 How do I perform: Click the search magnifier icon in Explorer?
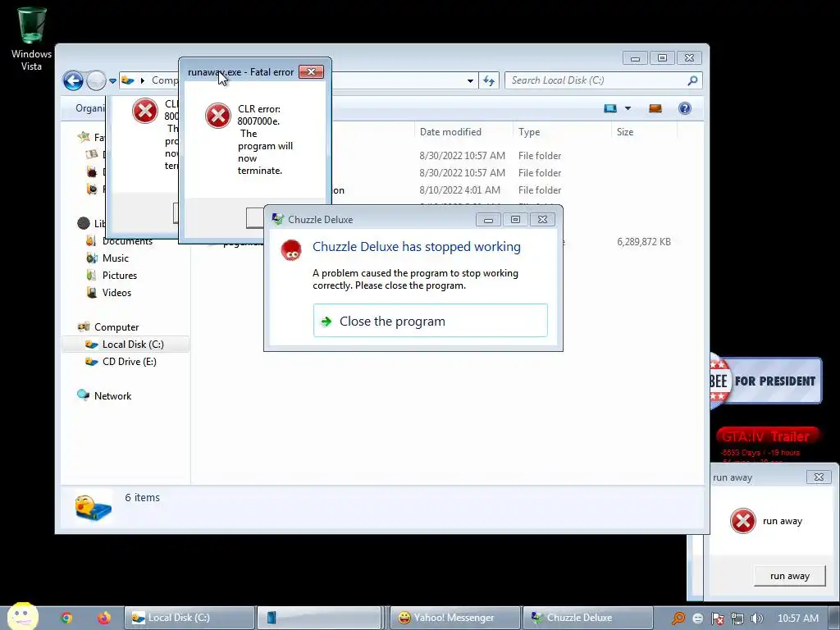click(692, 80)
